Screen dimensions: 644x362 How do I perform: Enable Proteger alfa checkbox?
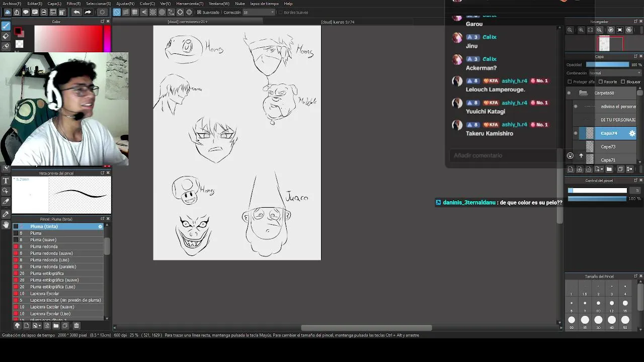click(570, 82)
